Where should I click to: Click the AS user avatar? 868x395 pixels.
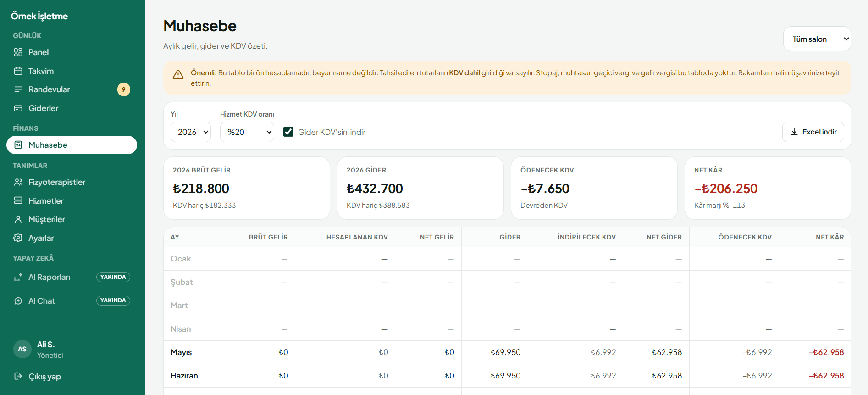(22, 349)
